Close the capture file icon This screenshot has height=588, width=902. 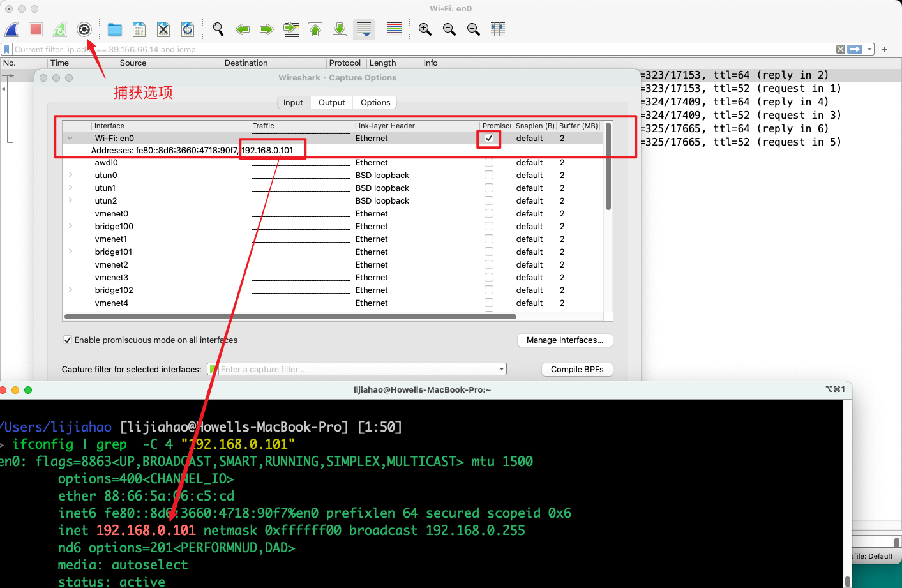(163, 29)
